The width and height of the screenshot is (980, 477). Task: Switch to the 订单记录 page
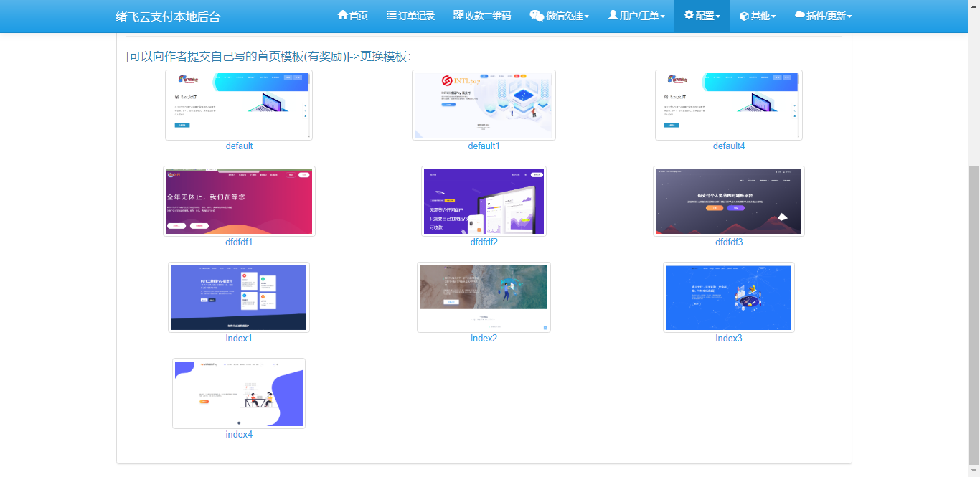[x=410, y=16]
